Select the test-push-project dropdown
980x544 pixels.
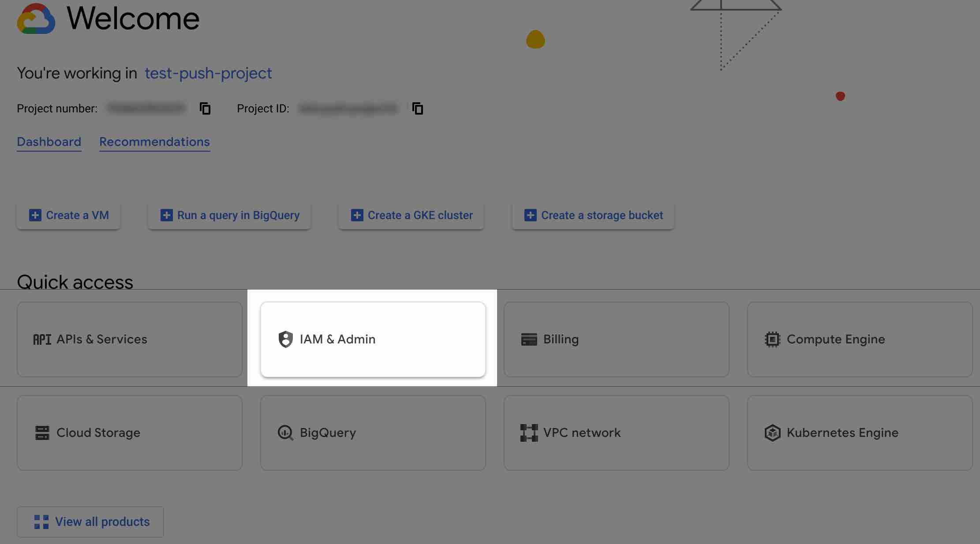point(208,73)
